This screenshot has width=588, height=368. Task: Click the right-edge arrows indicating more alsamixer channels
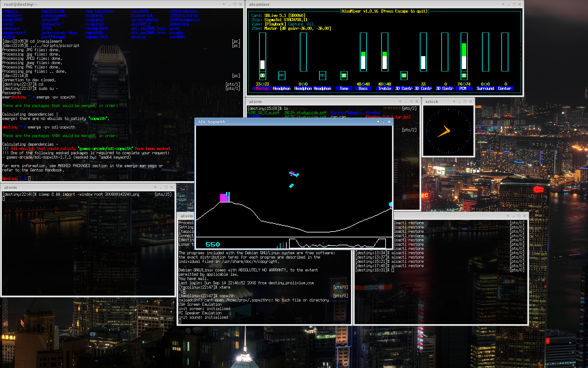tap(520, 52)
